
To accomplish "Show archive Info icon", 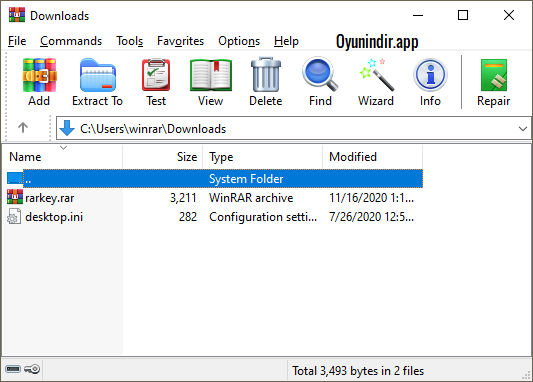I will pos(430,75).
